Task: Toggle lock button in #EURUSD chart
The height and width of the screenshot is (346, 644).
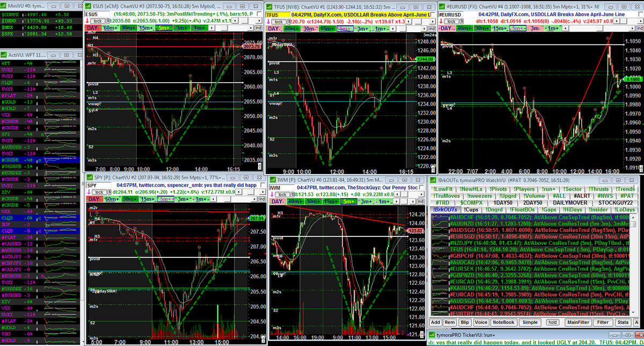Action: (x=452, y=21)
